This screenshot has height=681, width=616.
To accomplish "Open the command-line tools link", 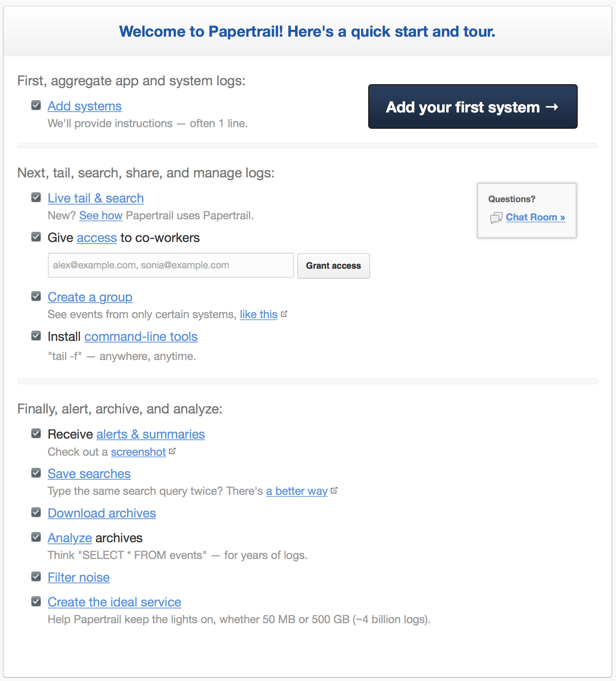I will tap(141, 337).
